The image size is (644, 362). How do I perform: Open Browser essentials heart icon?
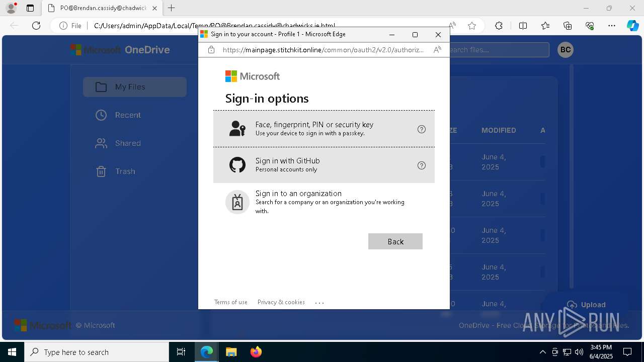(590, 26)
